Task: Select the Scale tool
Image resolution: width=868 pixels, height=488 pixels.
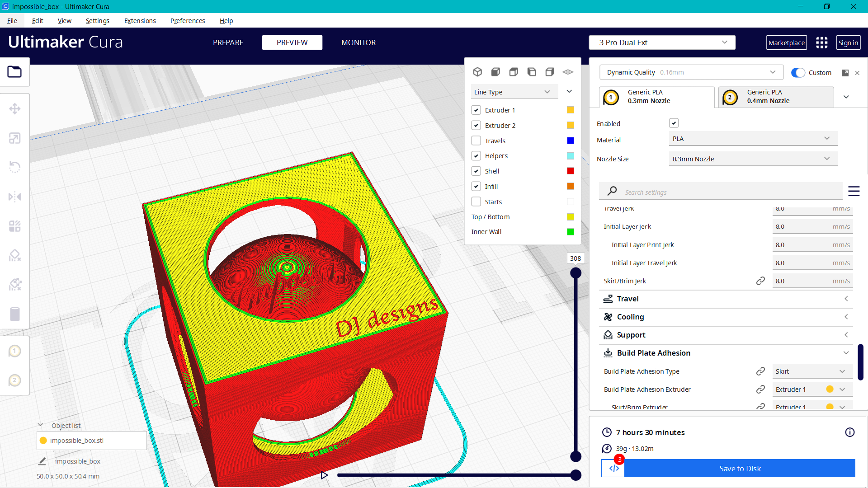Action: tap(15, 138)
